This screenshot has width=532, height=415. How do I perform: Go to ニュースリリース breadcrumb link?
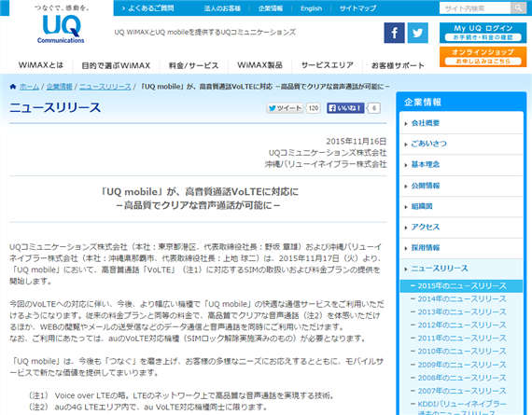click(105, 87)
